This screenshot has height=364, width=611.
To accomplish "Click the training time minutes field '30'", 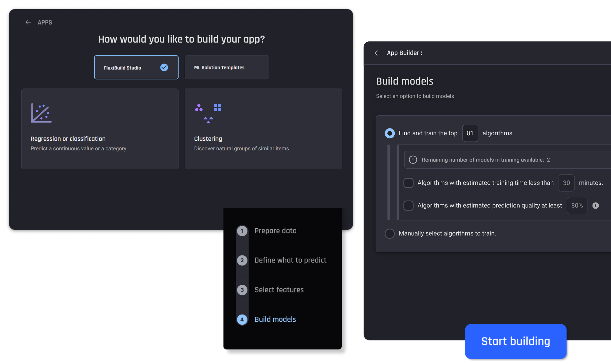I will tap(566, 183).
